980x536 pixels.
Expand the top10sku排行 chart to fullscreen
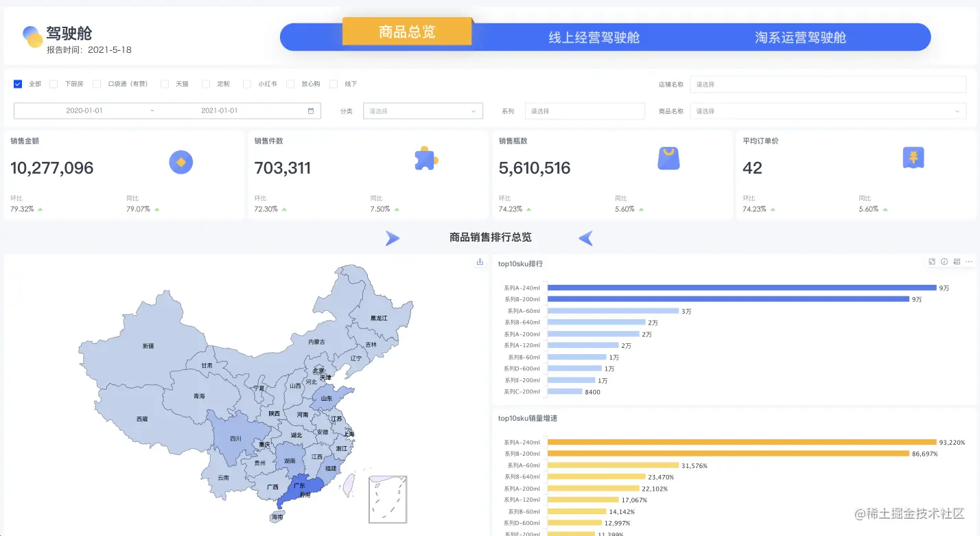tap(932, 261)
